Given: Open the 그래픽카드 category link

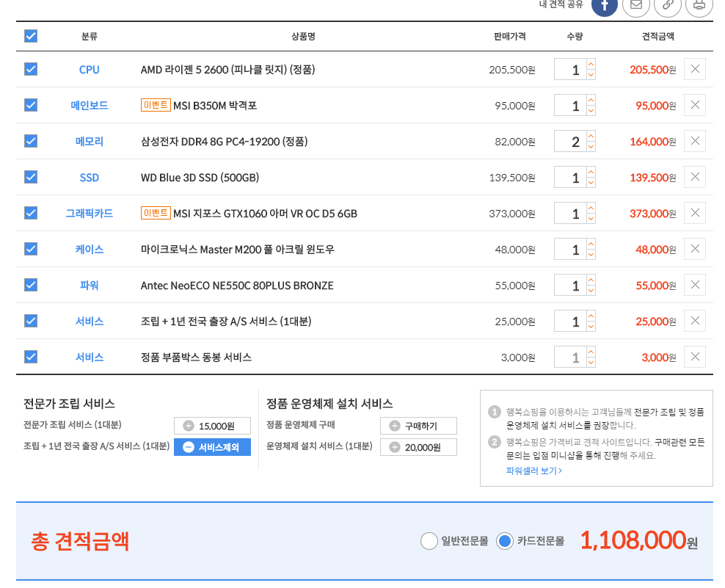Looking at the screenshot, I should 89,214.
